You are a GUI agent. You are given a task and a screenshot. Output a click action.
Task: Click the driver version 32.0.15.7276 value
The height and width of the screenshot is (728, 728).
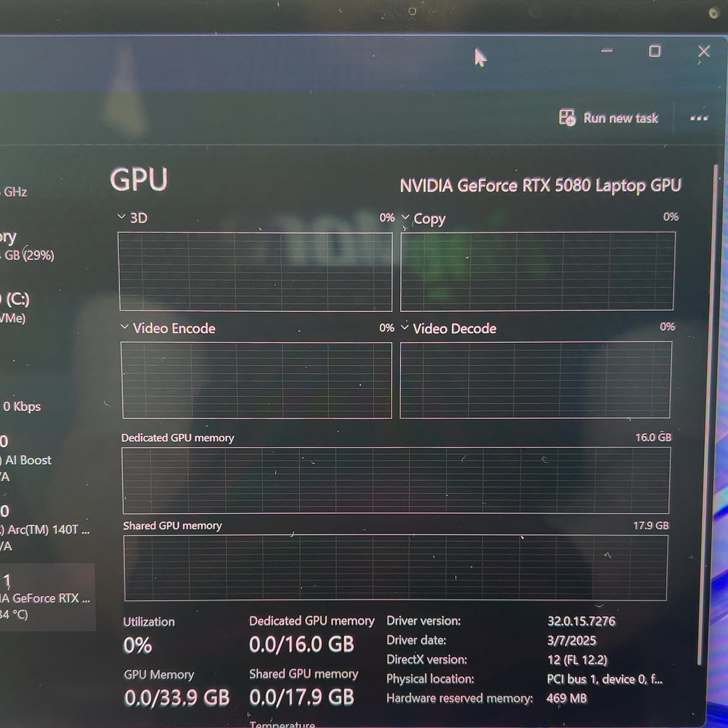tap(581, 621)
